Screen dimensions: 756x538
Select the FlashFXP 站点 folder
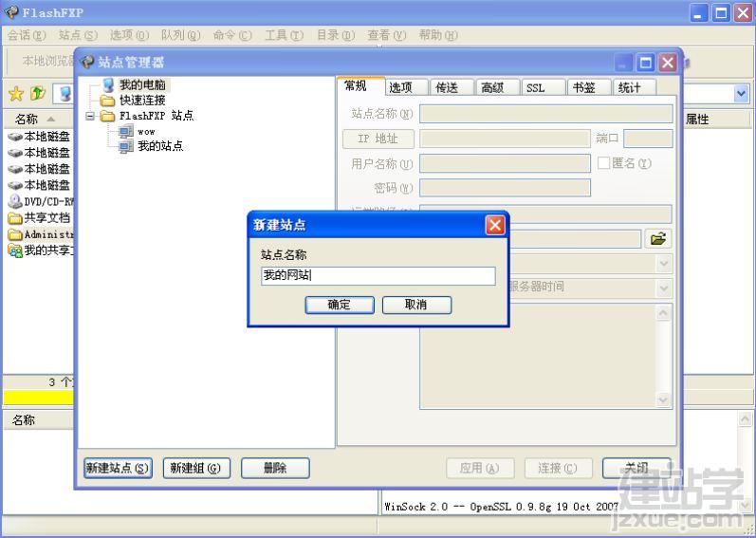(x=157, y=116)
